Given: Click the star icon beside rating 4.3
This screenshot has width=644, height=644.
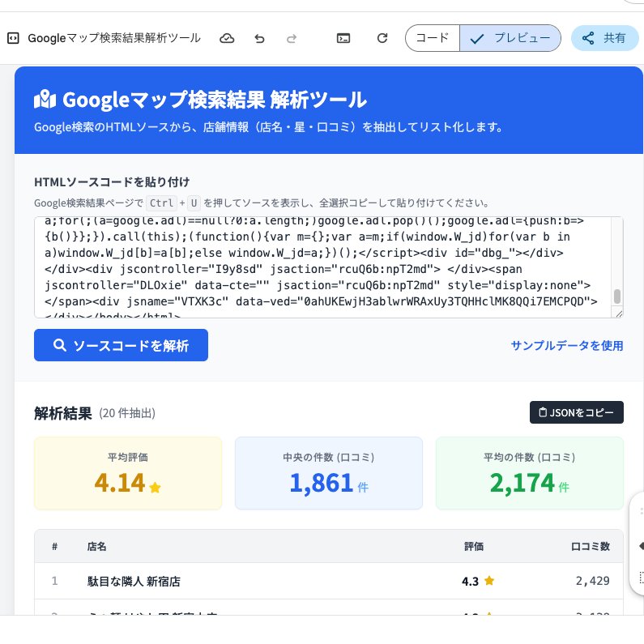Looking at the screenshot, I should point(489,580).
